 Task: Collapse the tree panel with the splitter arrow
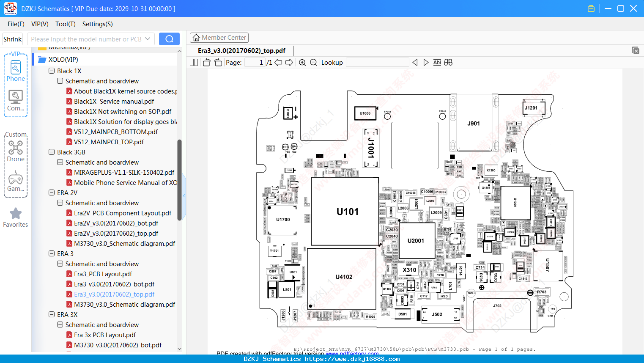click(184, 196)
